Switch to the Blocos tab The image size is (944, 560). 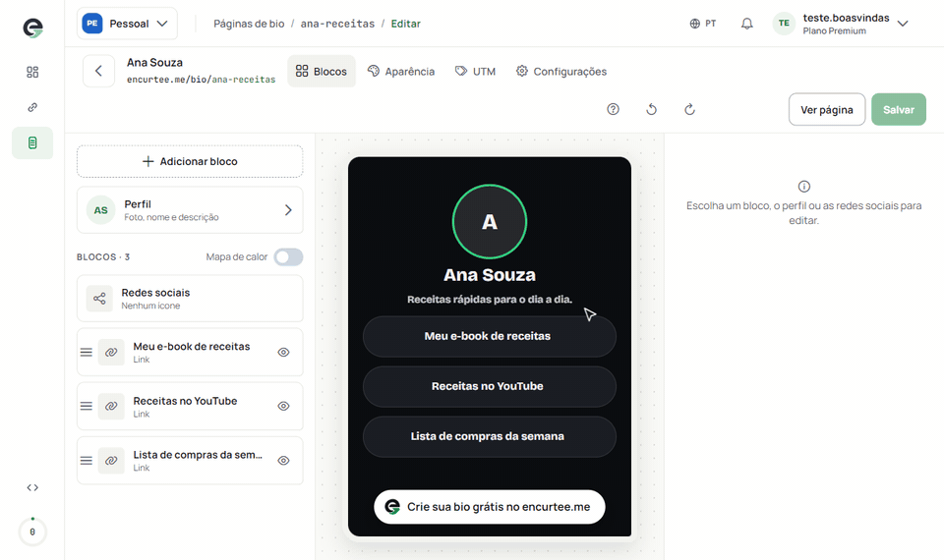(x=322, y=71)
